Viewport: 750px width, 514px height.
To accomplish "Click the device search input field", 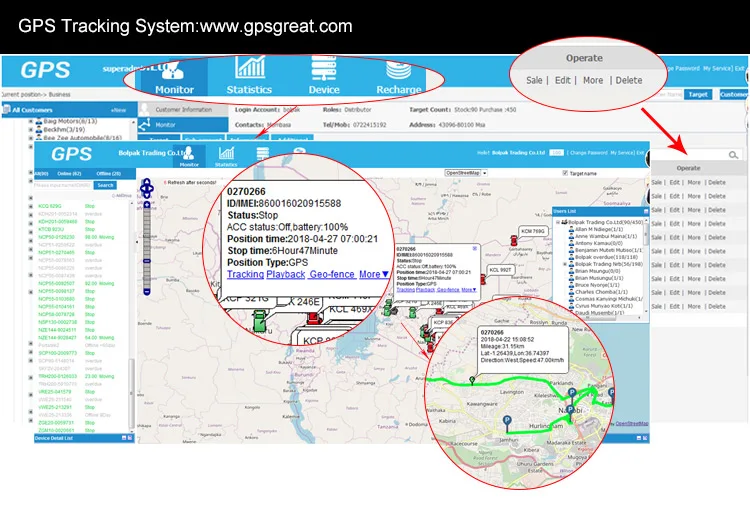I will [63, 185].
